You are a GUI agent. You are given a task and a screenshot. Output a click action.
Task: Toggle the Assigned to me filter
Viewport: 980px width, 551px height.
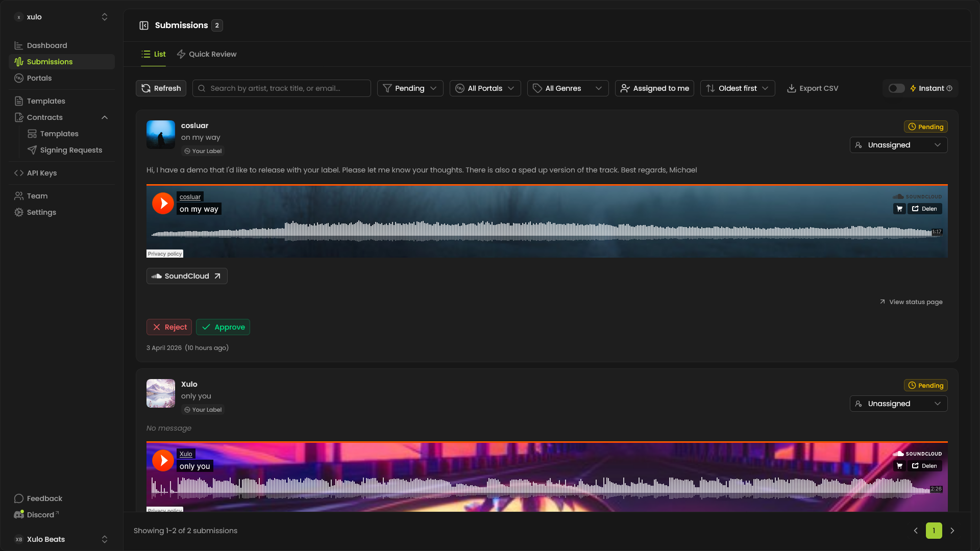point(654,88)
